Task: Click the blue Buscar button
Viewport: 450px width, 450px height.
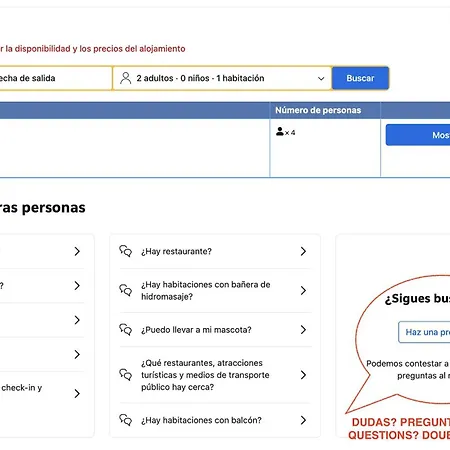Action: point(360,78)
